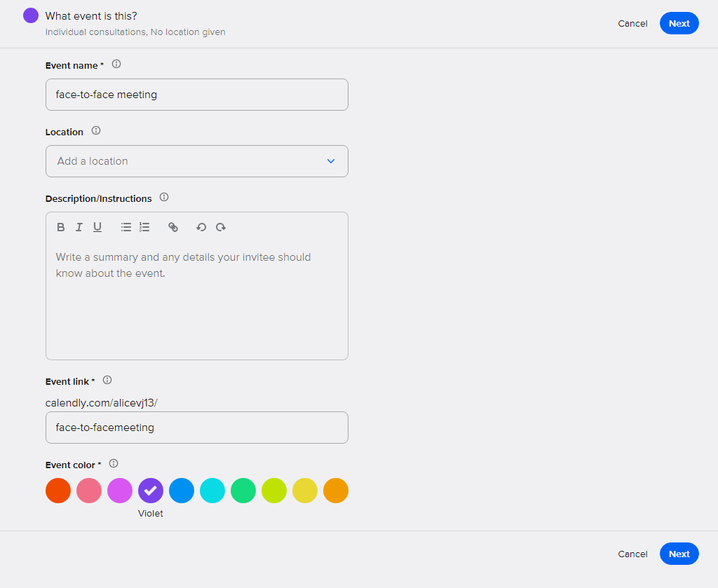
Task: Click the redo icon in description toolbar
Action: [x=221, y=227]
